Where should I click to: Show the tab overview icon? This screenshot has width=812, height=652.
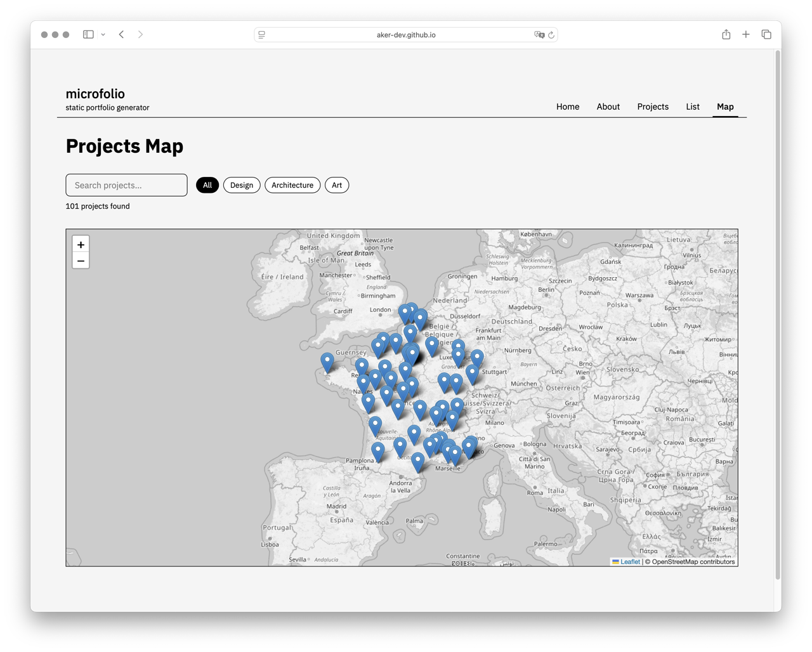pos(766,34)
